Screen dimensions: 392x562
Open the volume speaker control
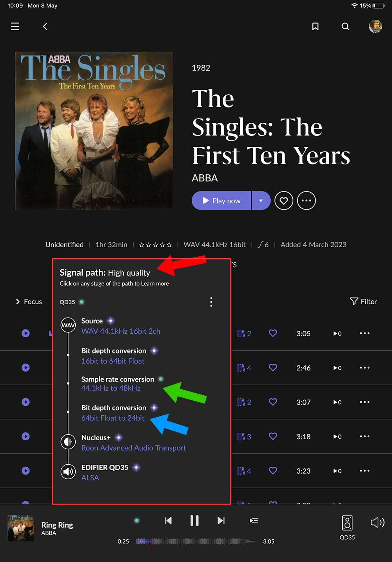pos(377,522)
